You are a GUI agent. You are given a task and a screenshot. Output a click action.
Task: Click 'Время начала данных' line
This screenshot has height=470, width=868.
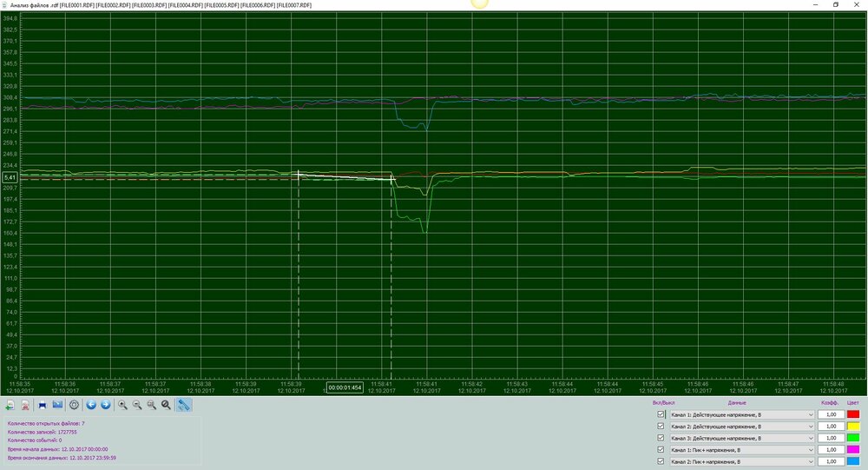pos(57,449)
